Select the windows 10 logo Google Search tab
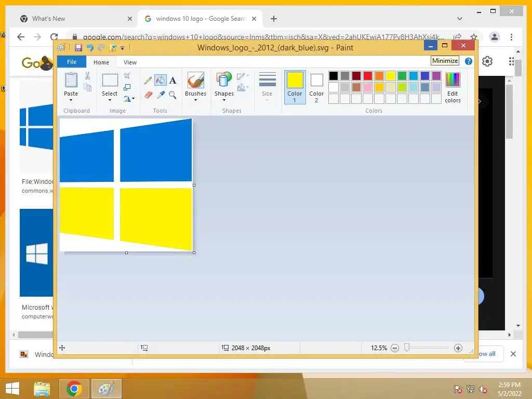This screenshot has height=399, width=532. coord(200,19)
